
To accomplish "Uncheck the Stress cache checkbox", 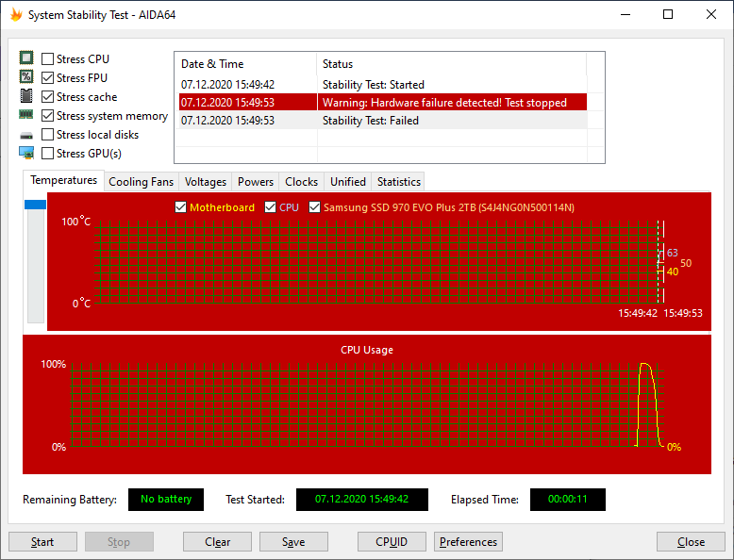I will click(47, 97).
